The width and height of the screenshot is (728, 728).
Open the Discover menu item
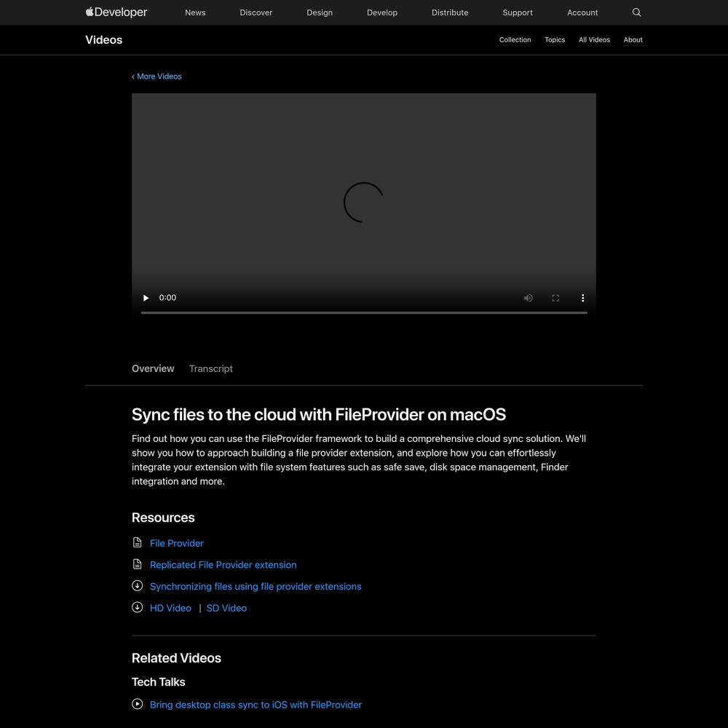coord(256,12)
